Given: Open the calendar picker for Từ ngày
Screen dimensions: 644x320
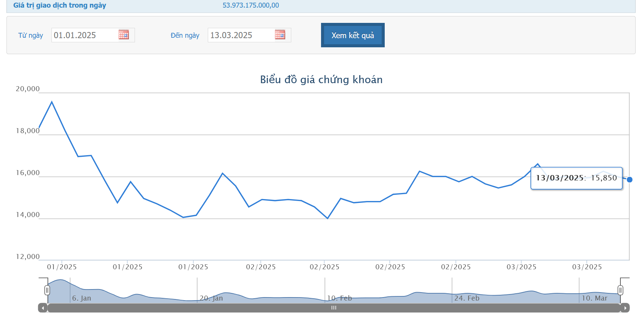Looking at the screenshot, I should click(x=124, y=35).
